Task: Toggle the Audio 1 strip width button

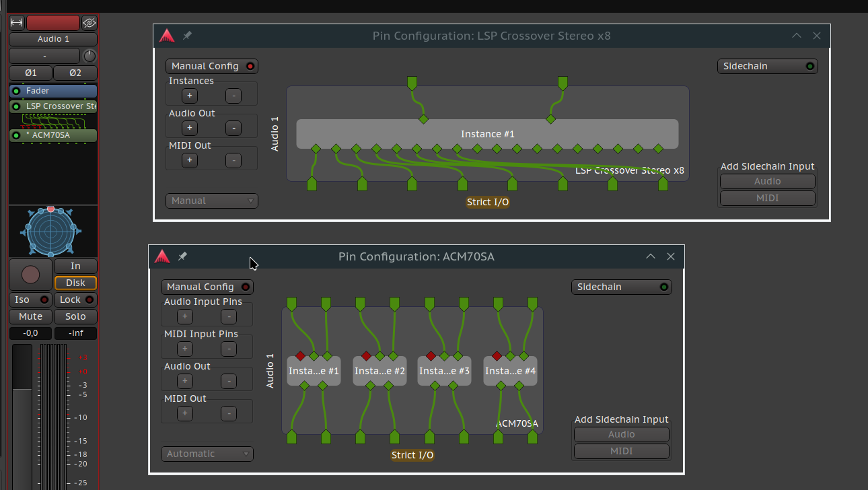Action: (x=17, y=23)
